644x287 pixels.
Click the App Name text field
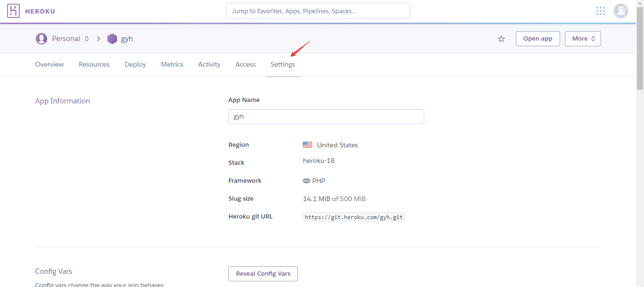326,117
